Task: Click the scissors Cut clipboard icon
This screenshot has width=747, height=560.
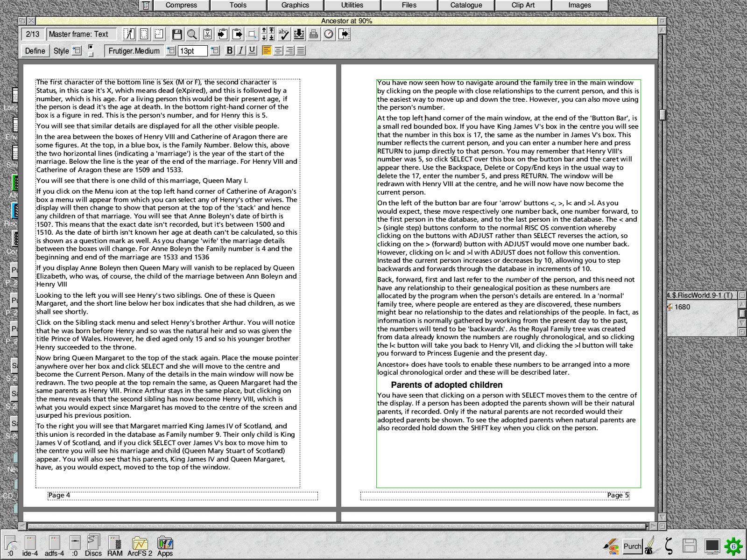Action: (207, 34)
